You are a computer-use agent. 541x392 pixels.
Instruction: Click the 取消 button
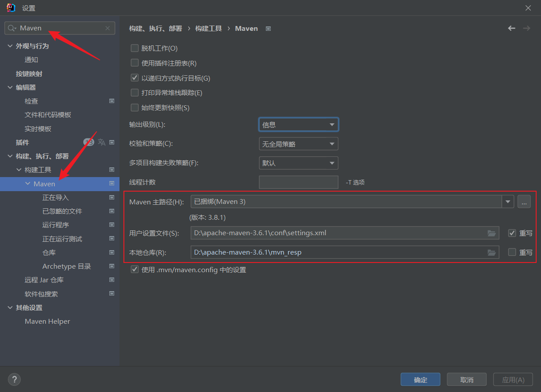(467, 380)
